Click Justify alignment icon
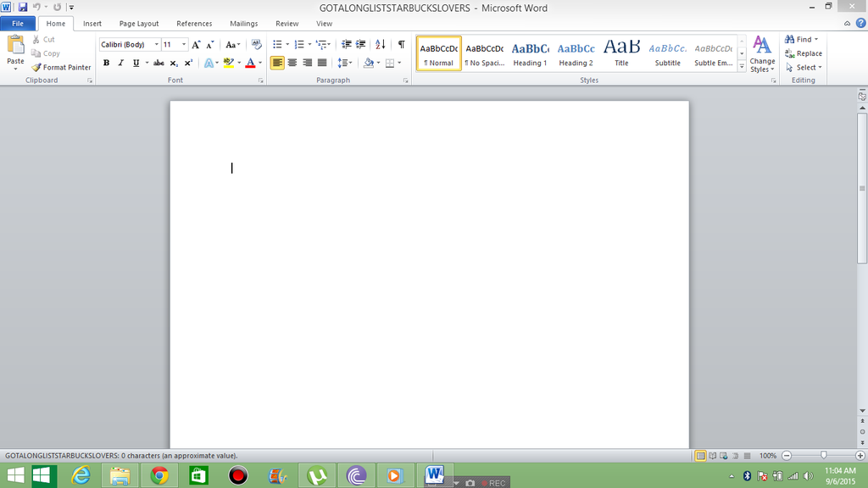Screen dimensions: 868x488 [322, 63]
